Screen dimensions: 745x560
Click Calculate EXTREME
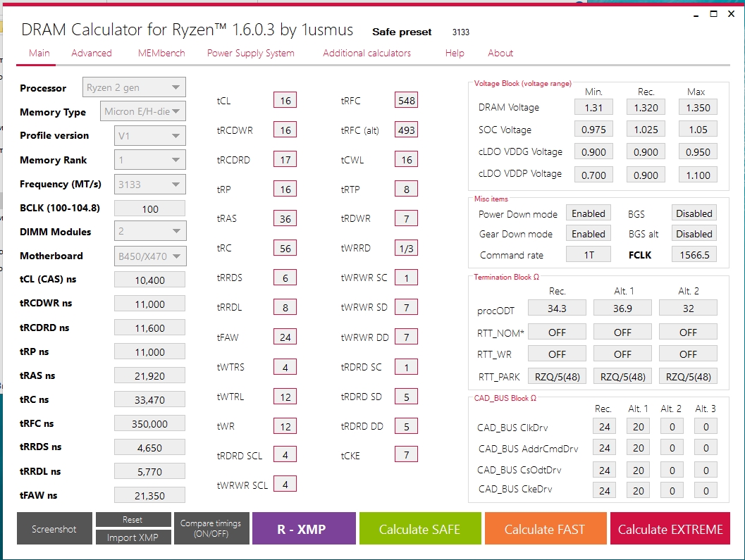(x=670, y=528)
